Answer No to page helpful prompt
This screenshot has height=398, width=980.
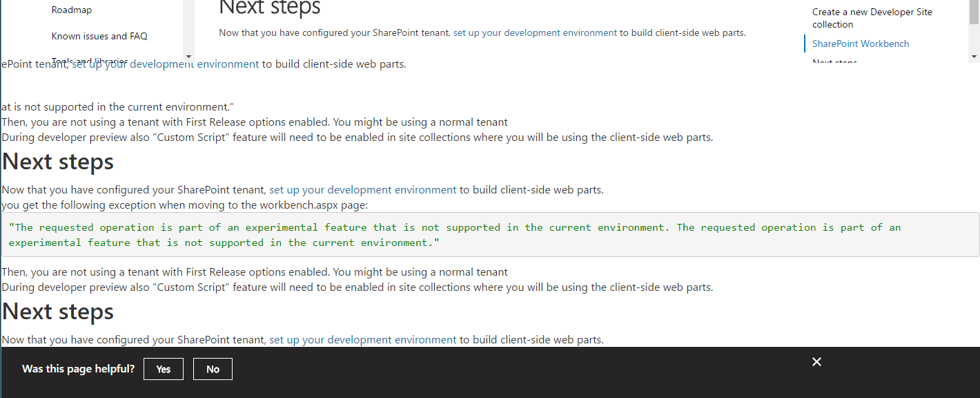pos(213,369)
